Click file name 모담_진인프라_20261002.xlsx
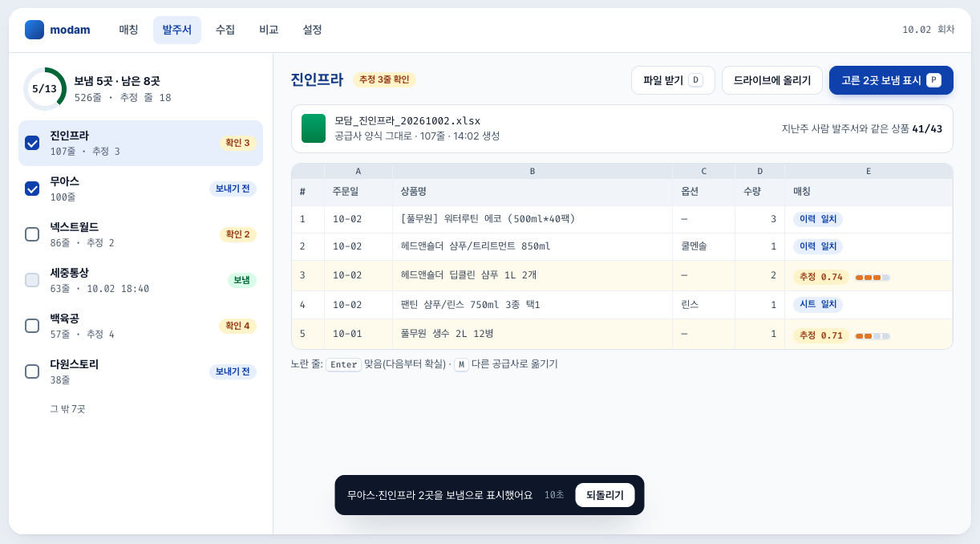 click(x=407, y=121)
